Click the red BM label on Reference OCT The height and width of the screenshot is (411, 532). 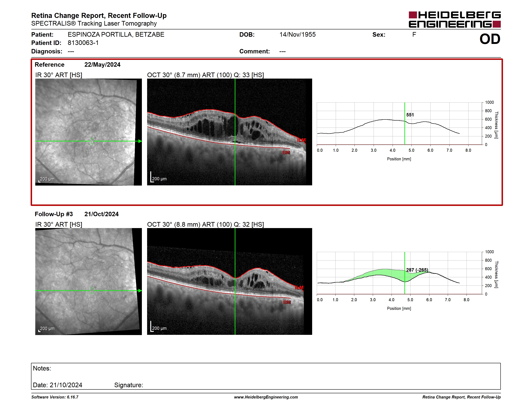(286, 153)
